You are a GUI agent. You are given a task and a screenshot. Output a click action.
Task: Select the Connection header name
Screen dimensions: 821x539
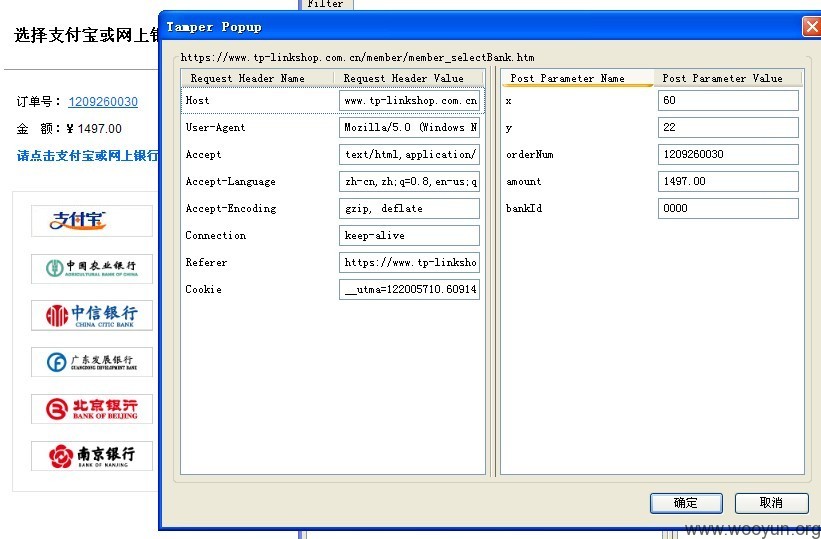coord(216,235)
